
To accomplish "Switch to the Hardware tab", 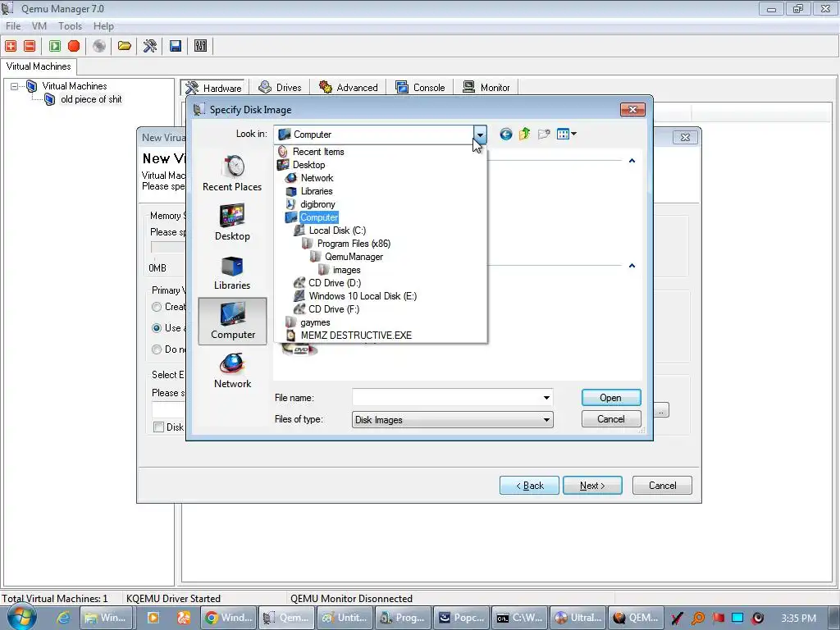I will (214, 88).
